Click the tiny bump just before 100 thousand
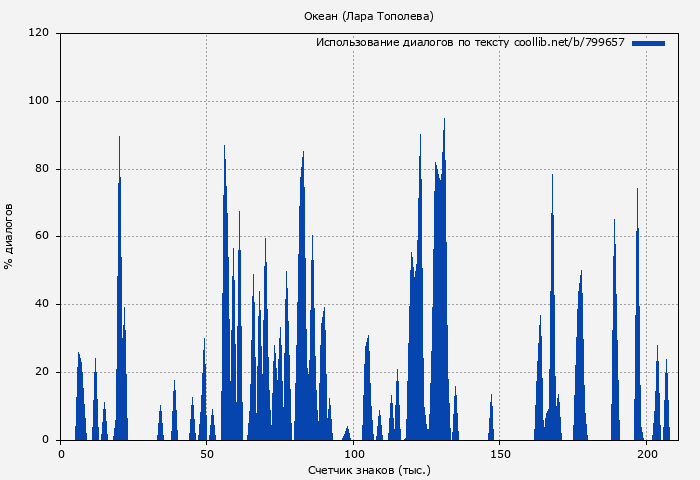Viewport: 700px width, 480px height. tap(347, 430)
